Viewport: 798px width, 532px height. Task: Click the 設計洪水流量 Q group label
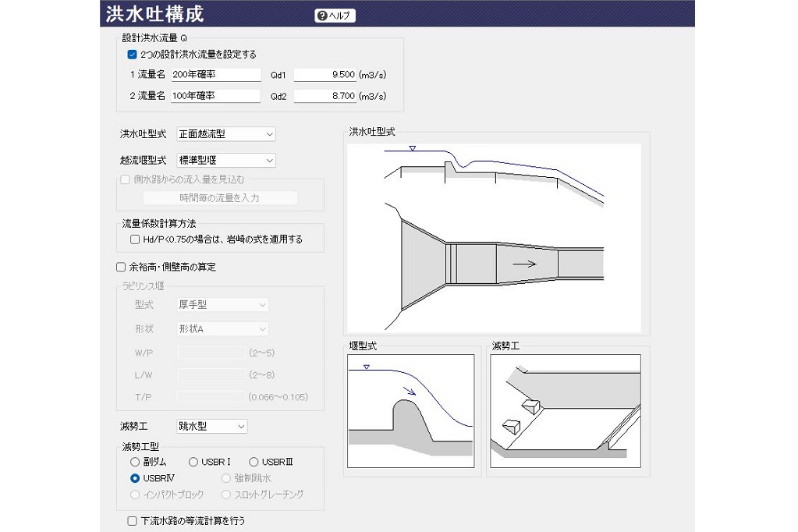point(154,38)
